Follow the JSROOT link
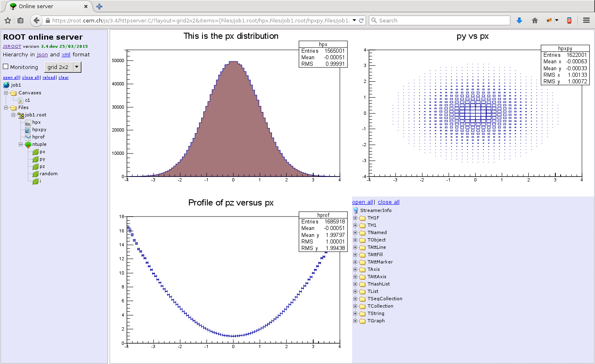Image resolution: width=595 pixels, height=364 pixels. (12, 47)
